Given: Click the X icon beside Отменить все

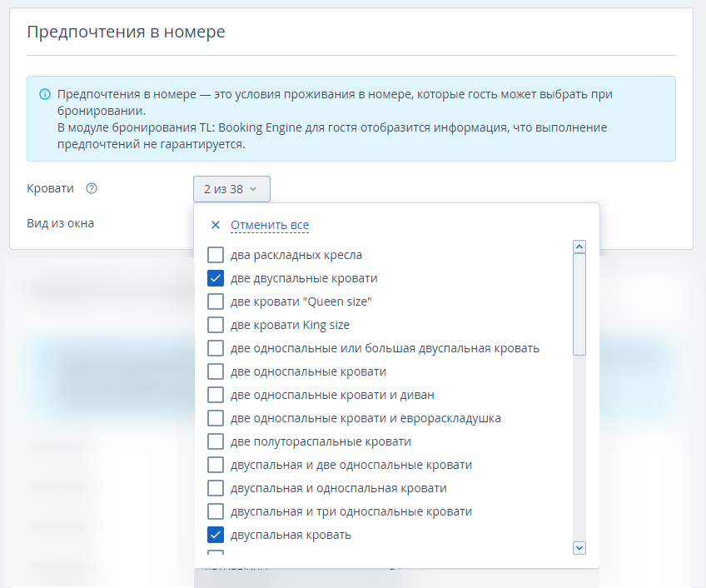Looking at the screenshot, I should [x=216, y=225].
